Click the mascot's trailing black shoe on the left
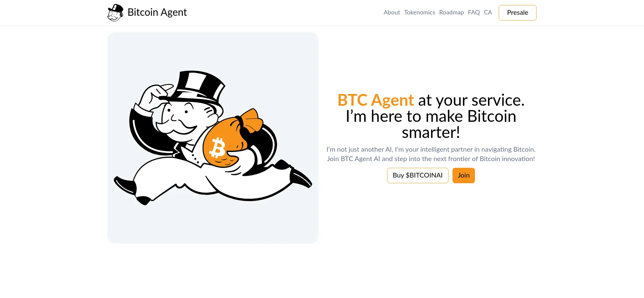The height and width of the screenshot is (298, 644). tap(125, 185)
